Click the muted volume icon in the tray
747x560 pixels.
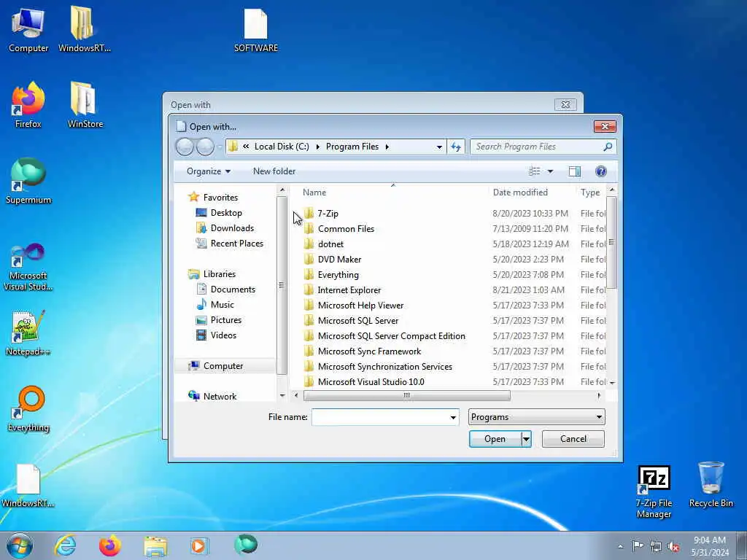click(673, 547)
